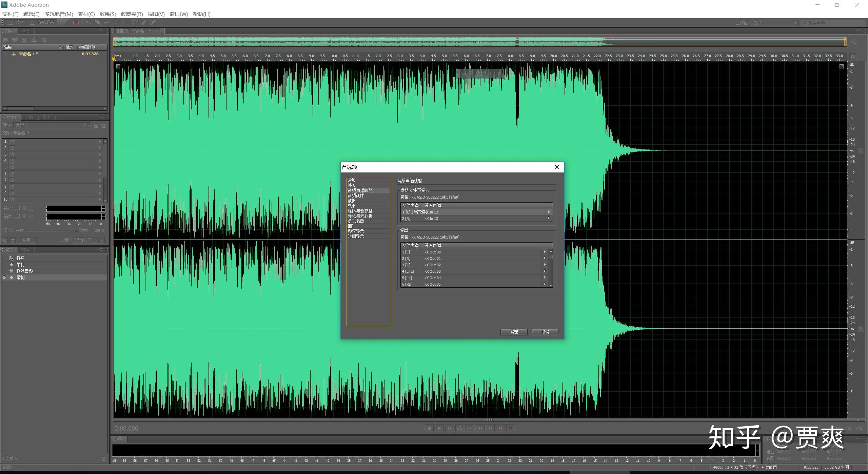Image resolution: width=868 pixels, height=474 pixels.
Task: Toggle loop playback button
Action: (459, 428)
